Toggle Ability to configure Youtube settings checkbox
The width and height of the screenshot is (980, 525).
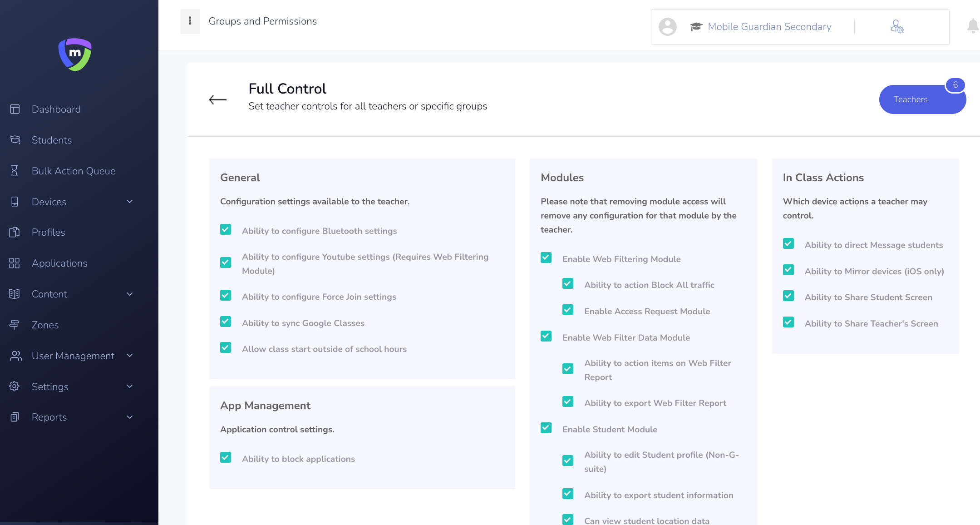coord(226,263)
